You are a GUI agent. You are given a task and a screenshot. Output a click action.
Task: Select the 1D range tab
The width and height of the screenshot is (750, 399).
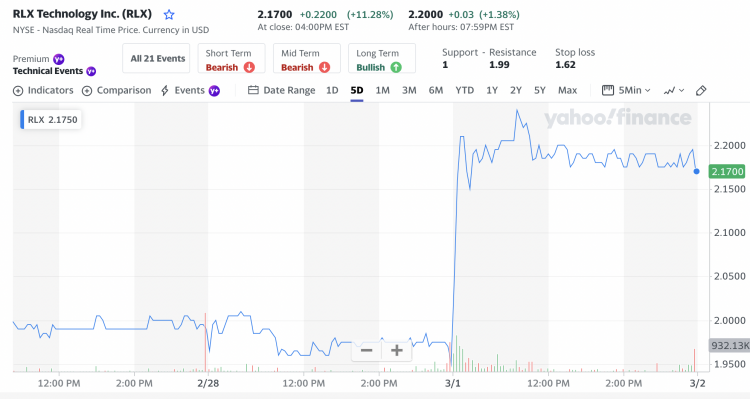point(332,90)
